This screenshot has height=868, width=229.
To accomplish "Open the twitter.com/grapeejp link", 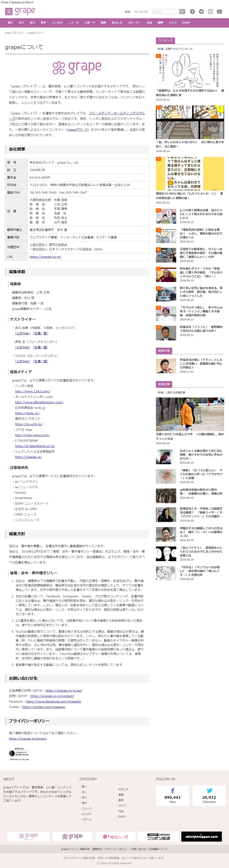I will [43, 707].
